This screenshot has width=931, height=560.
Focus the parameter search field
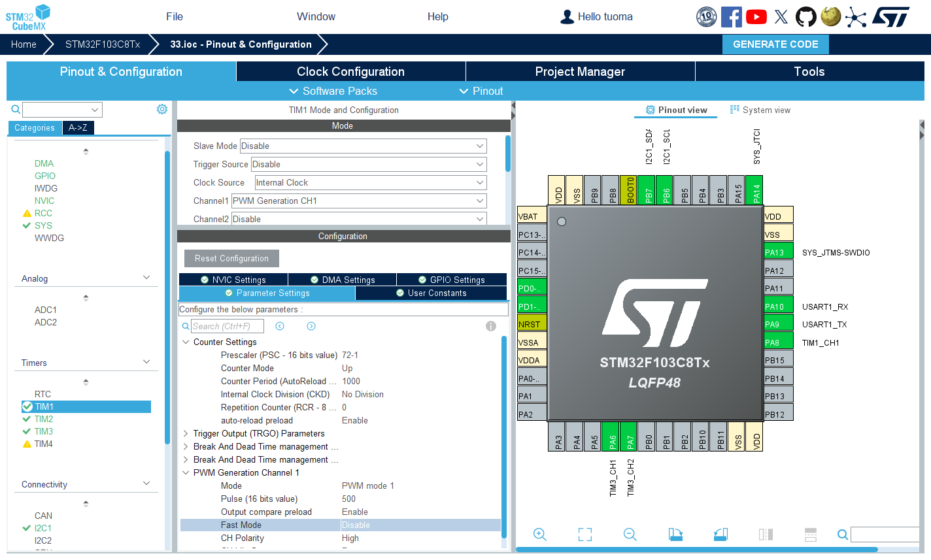click(228, 326)
